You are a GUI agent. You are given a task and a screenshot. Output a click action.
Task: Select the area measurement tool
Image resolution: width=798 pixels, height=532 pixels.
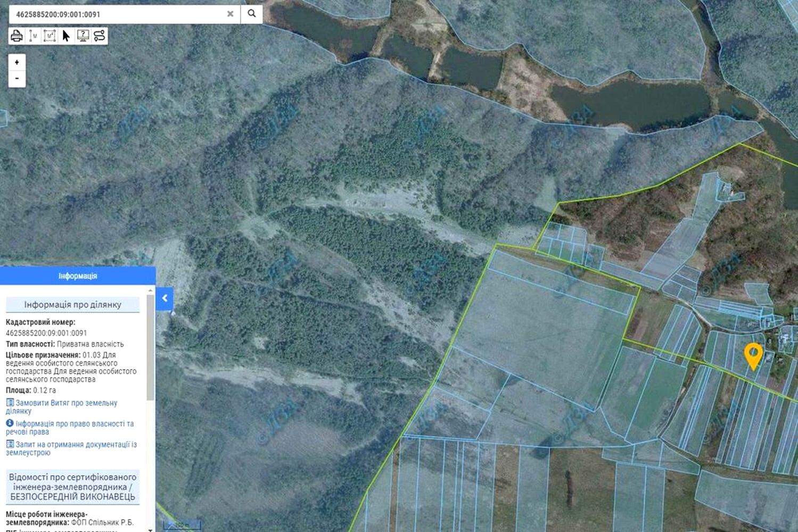click(50, 36)
